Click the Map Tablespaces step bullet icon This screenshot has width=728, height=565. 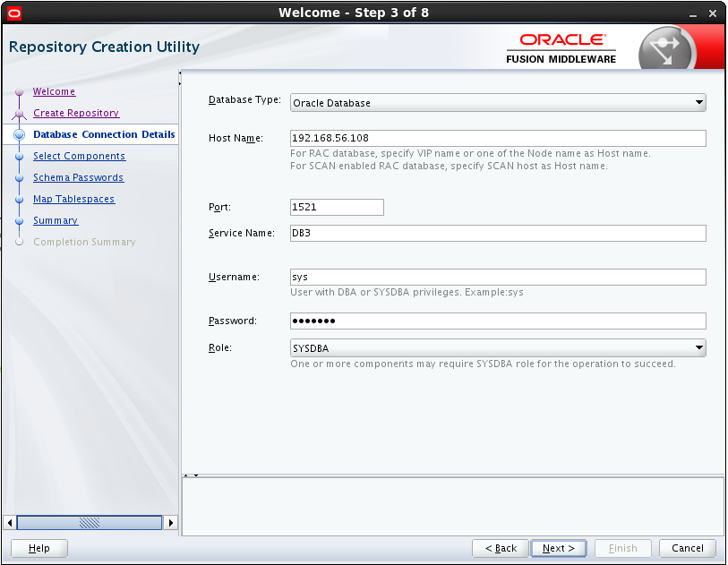pyautogui.click(x=19, y=199)
